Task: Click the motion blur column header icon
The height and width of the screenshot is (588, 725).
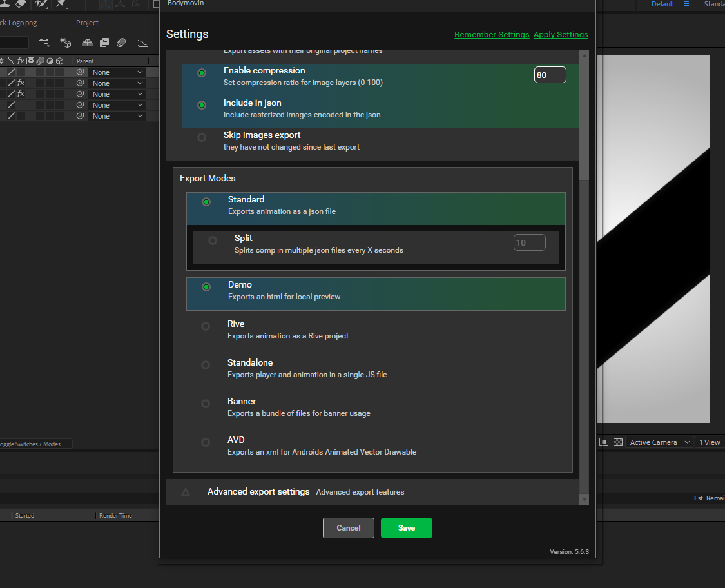Action: click(x=40, y=61)
